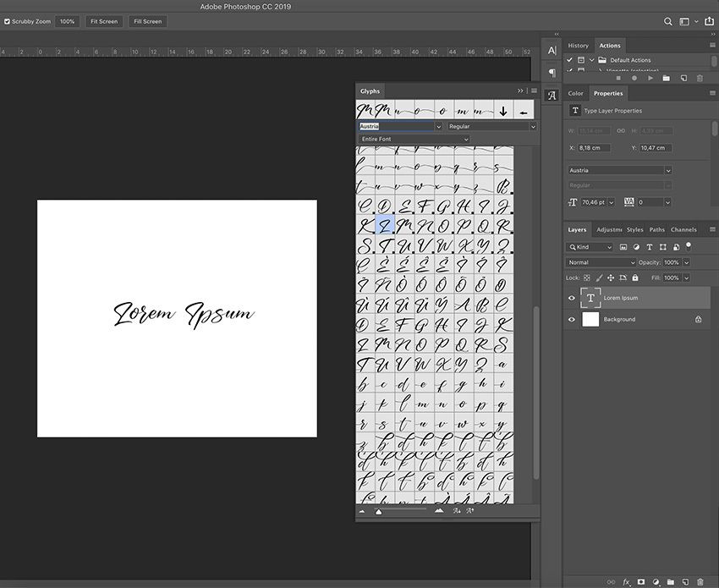The image size is (719, 588).
Task: Click the Fit Screen button
Action: [104, 21]
